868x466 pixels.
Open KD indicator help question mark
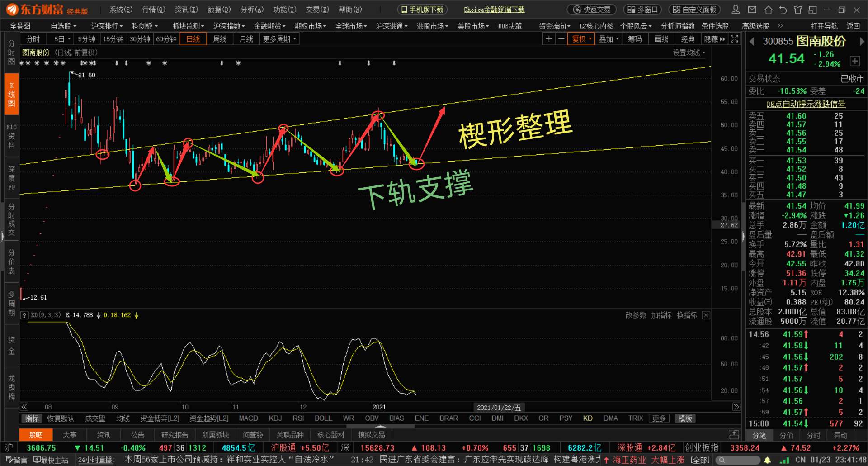pyautogui.click(x=24, y=315)
